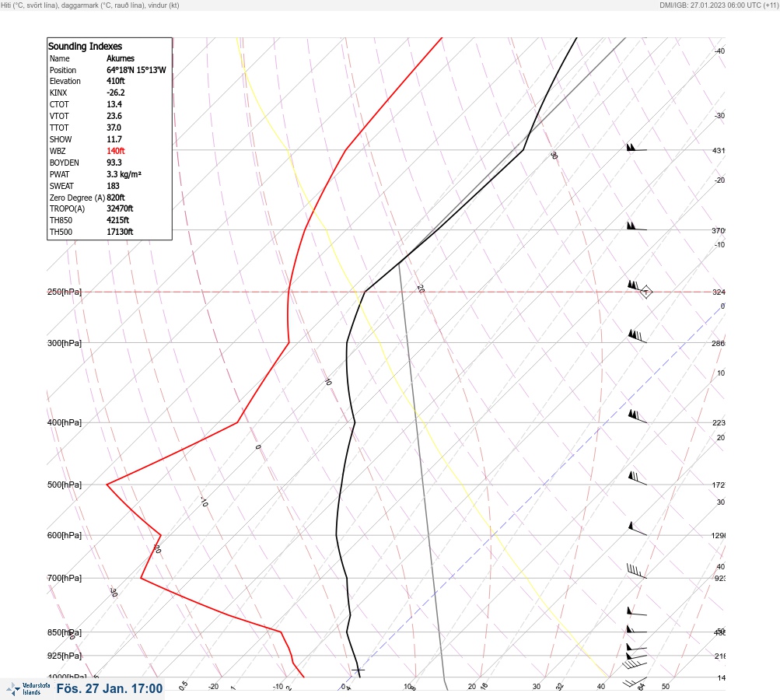The image size is (780, 700).
Task: Click the 250[hPa] pressure label
Action: click(x=65, y=292)
